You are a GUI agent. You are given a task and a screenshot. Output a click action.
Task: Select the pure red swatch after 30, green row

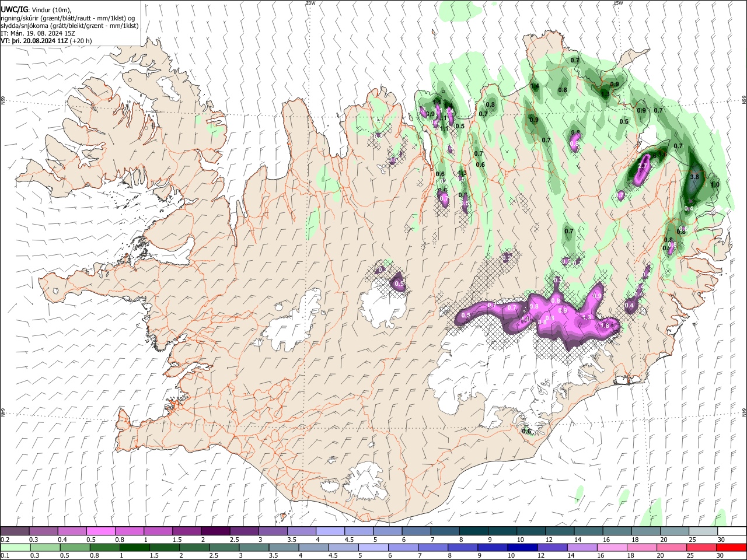pyautogui.click(x=732, y=547)
